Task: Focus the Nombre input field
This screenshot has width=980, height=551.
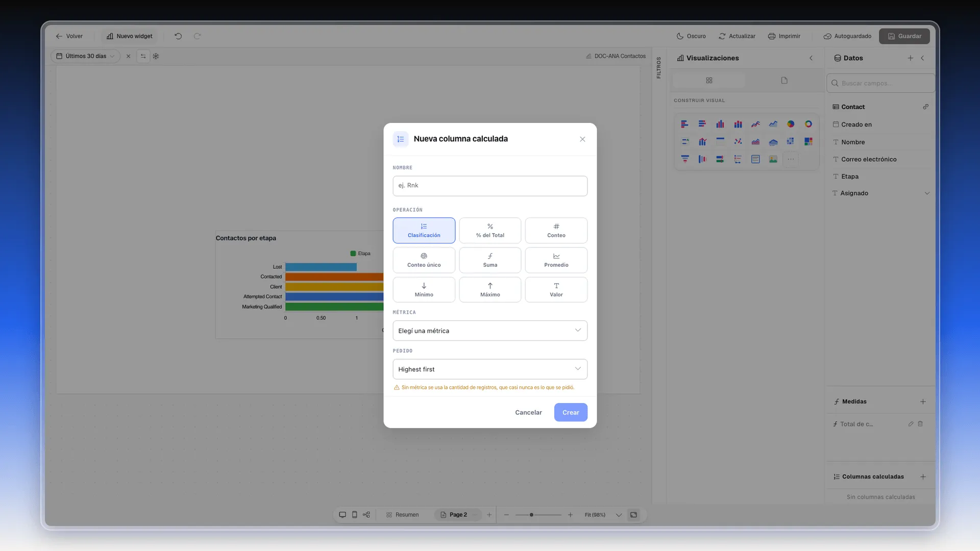Action: pyautogui.click(x=490, y=186)
